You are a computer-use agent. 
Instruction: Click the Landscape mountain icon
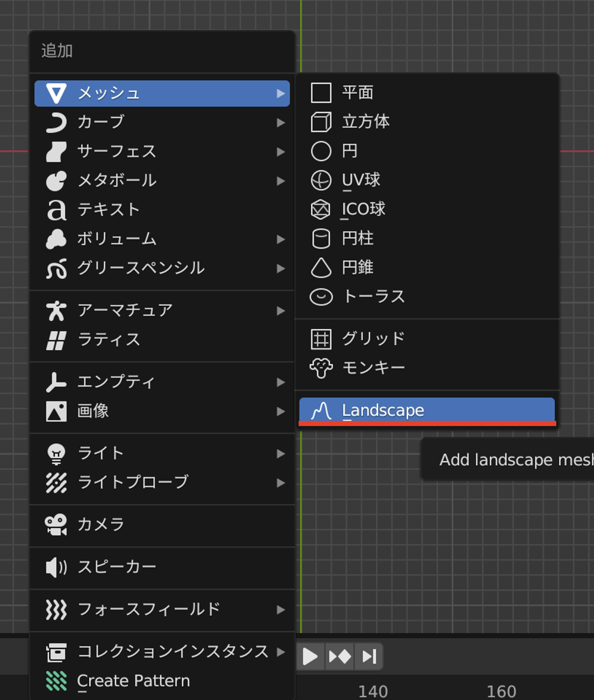pos(321,411)
